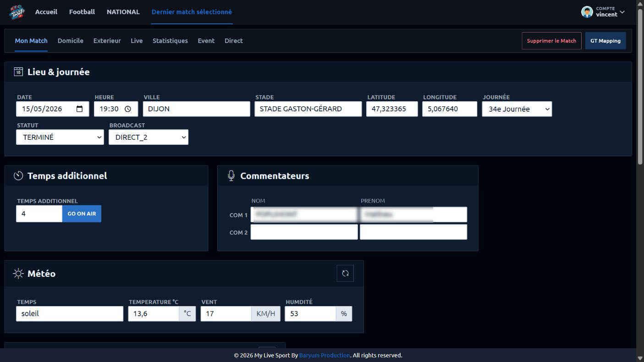Screen dimensions: 644x362
Task: Click the GO ON AIR button
Action: (x=82, y=214)
